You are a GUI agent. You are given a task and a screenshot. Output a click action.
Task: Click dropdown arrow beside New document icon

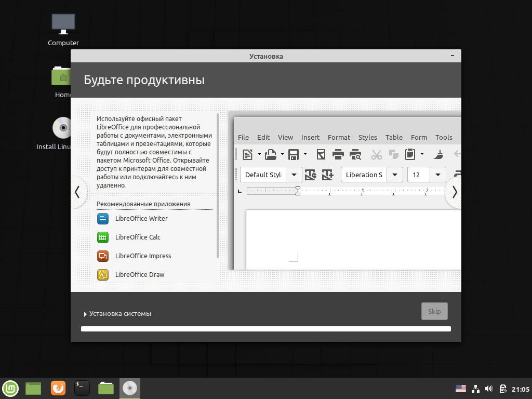[x=259, y=154]
